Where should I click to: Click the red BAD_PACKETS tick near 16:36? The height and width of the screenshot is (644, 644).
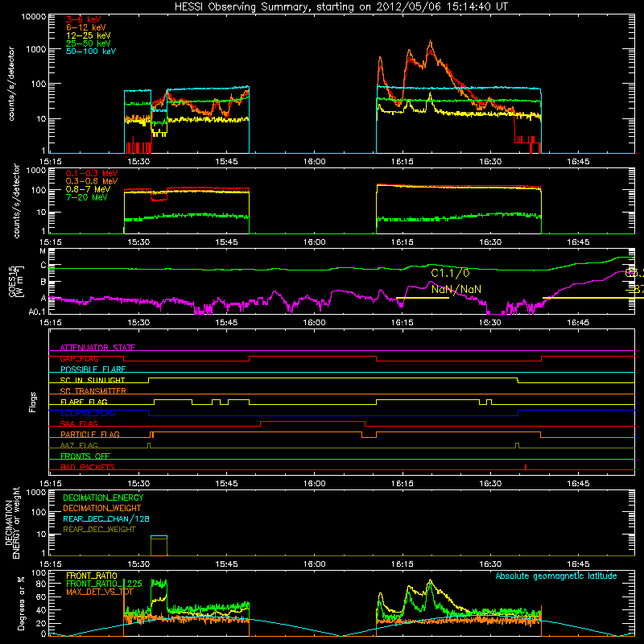(526, 467)
